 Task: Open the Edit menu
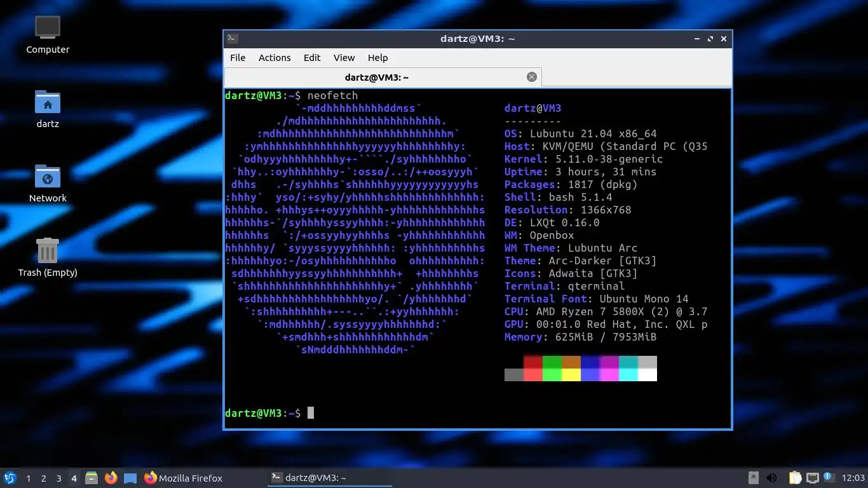click(x=312, y=58)
